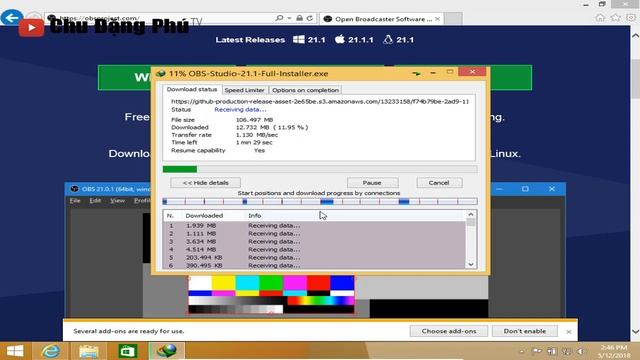Select connection row 5 with 203.494 KB
640x360 pixels.
click(314, 258)
